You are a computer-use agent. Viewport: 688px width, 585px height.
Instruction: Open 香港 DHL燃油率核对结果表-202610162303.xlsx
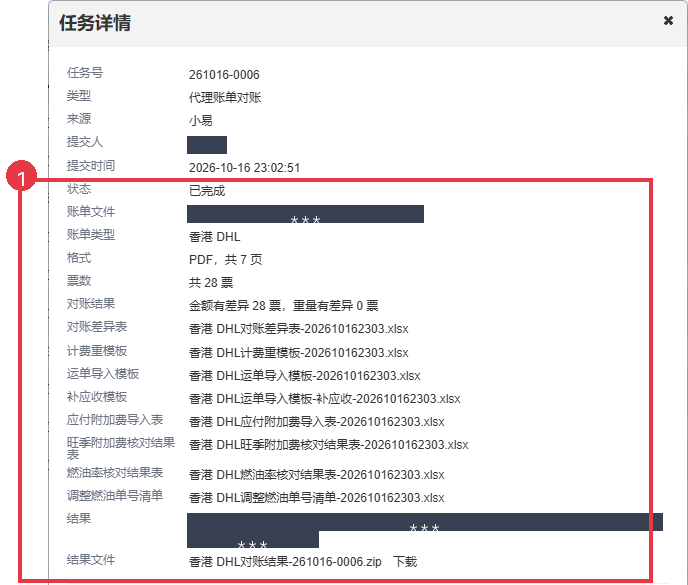pos(316,474)
